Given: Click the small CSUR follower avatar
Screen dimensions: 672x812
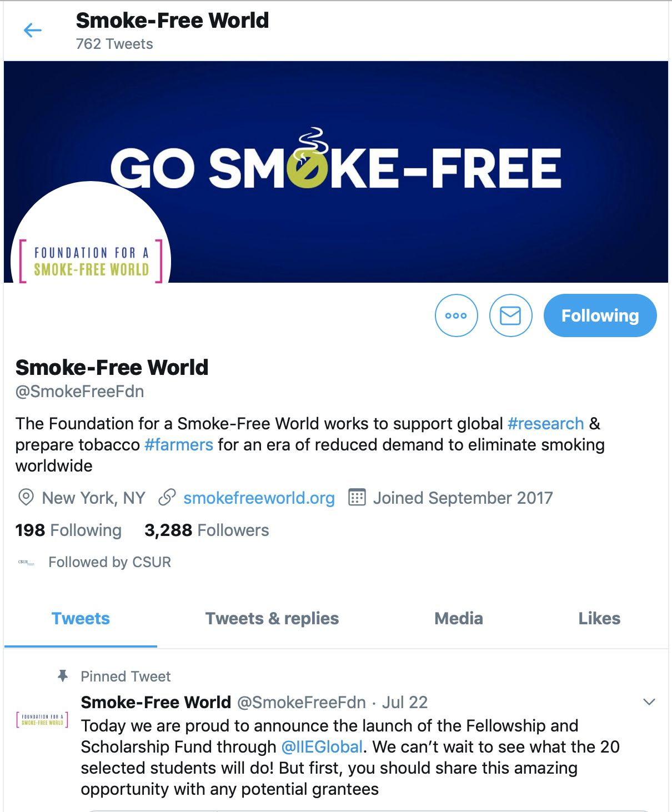Looking at the screenshot, I should coord(26,563).
